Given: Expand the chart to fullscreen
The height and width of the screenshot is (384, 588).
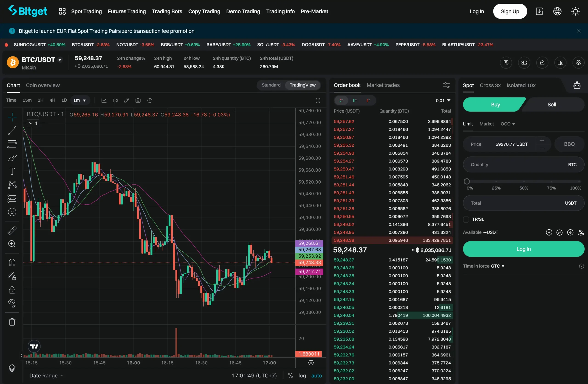Looking at the screenshot, I should [318, 100].
